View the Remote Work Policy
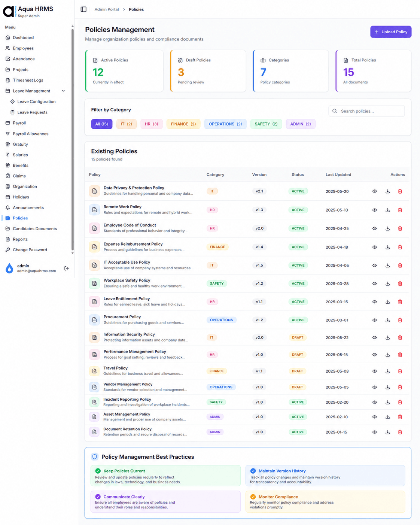Image resolution: width=420 pixels, height=525 pixels. [x=374, y=210]
